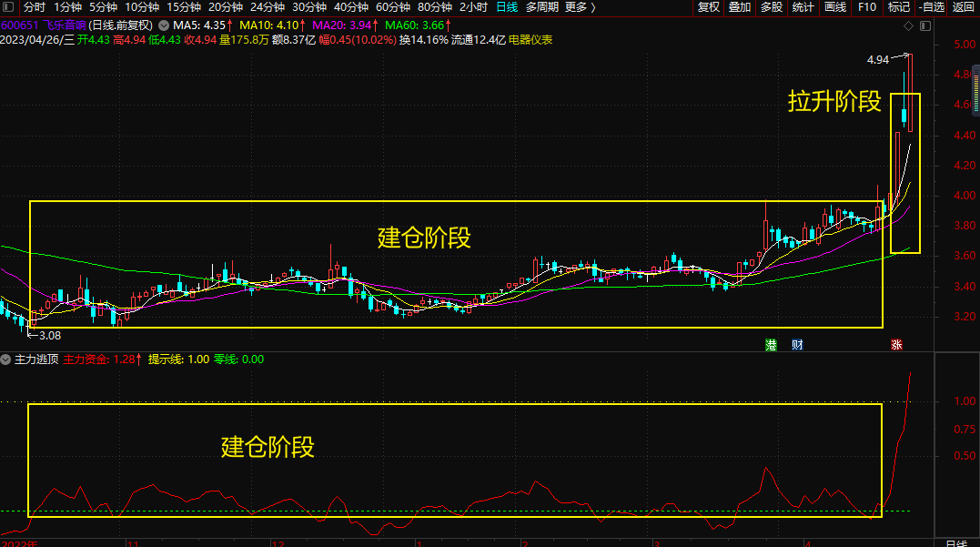Toggle 叠加 overlay comparison
This screenshot has width=980, height=547.
(x=740, y=7)
